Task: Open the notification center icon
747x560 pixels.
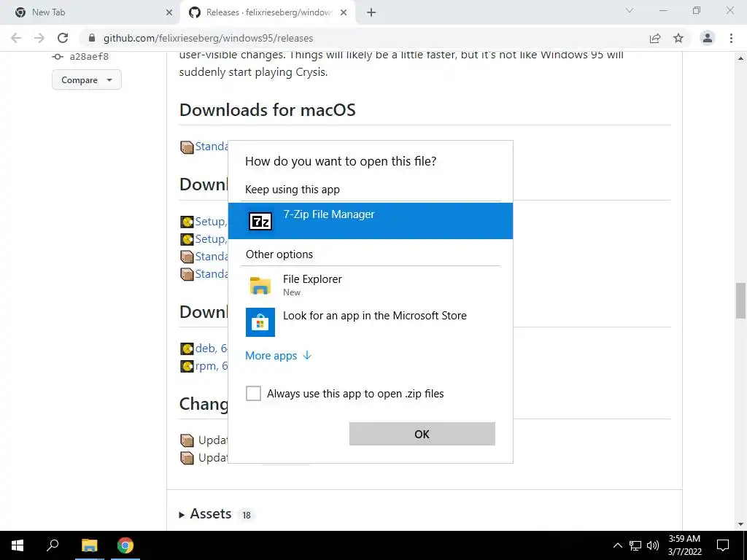Action: pos(723,545)
